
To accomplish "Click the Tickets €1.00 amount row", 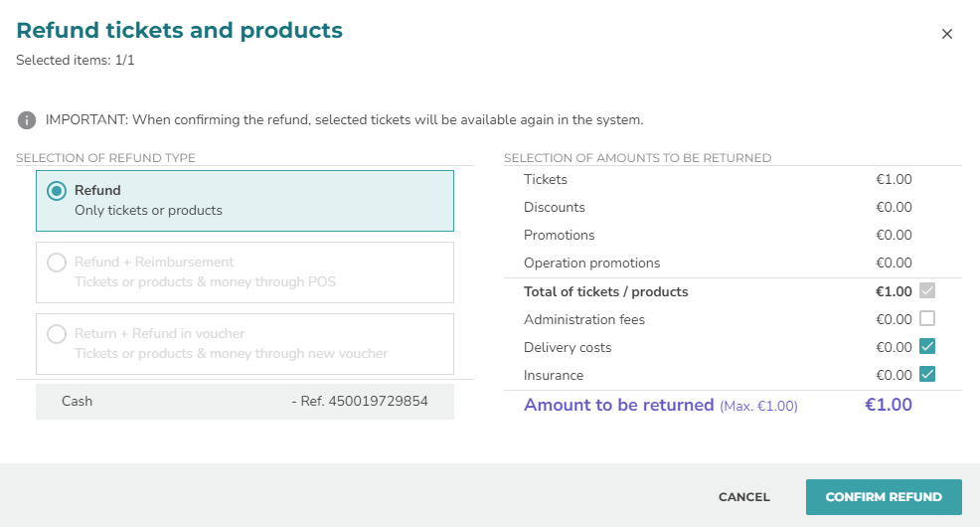I will [718, 179].
